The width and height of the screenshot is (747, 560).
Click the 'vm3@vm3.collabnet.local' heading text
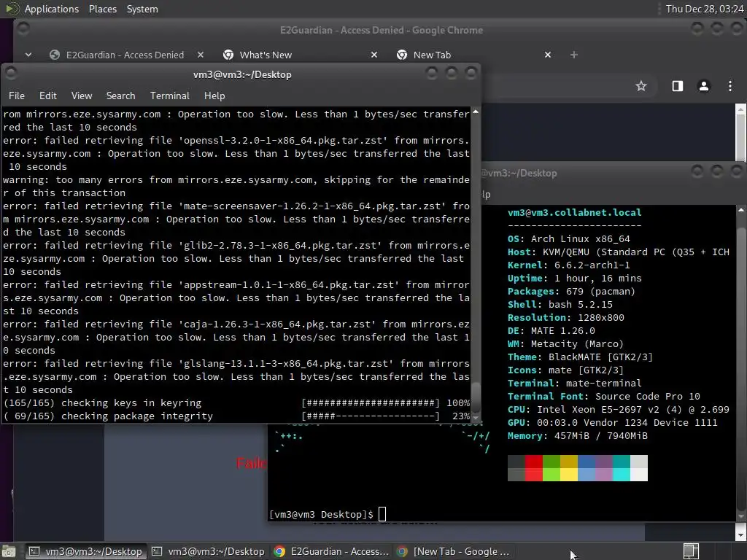[574, 212]
